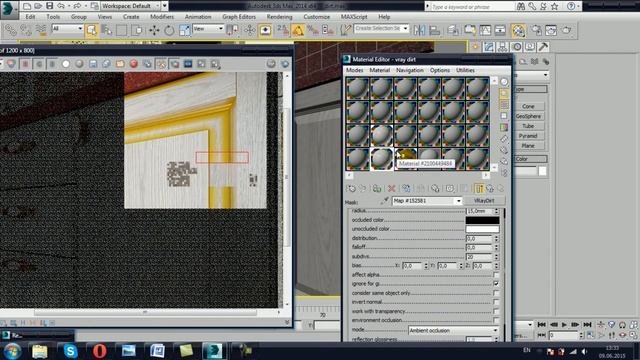Activate the Select and Scale tool
640x360 pixels.
[184, 30]
